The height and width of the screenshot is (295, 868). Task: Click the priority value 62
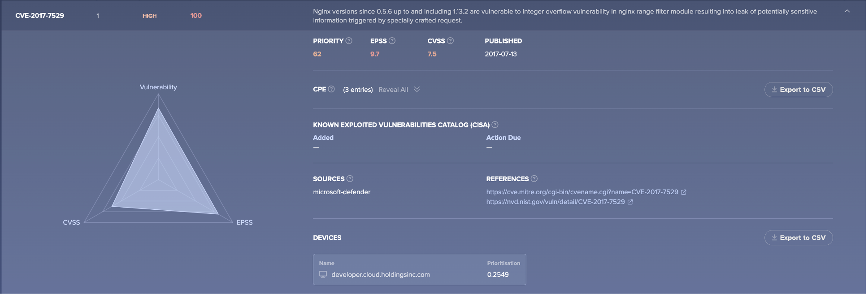[x=317, y=54]
